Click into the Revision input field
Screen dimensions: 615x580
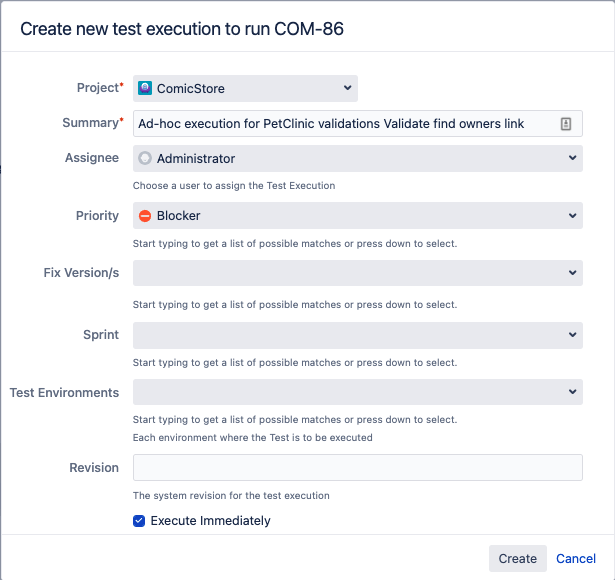(358, 467)
